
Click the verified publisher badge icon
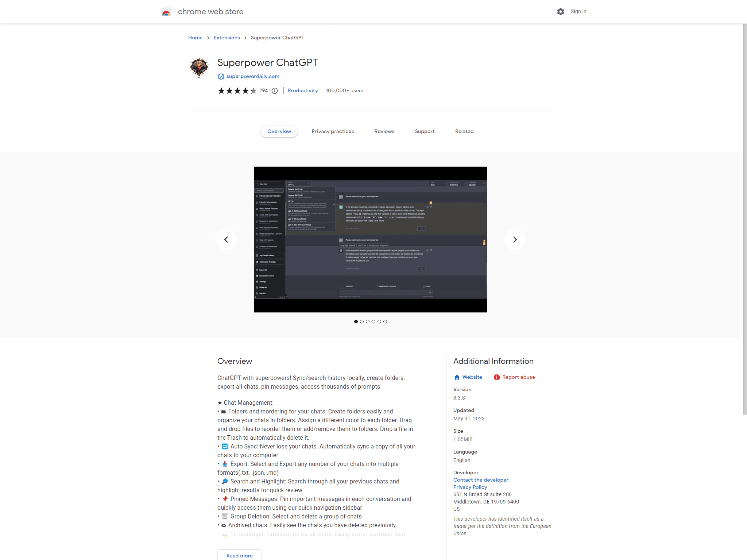coord(221,77)
